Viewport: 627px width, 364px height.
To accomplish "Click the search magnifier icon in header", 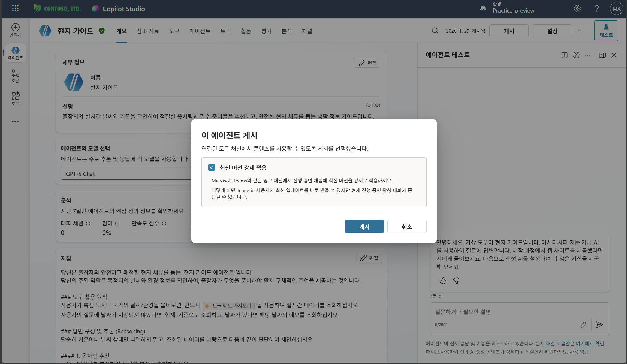I will [x=435, y=31].
